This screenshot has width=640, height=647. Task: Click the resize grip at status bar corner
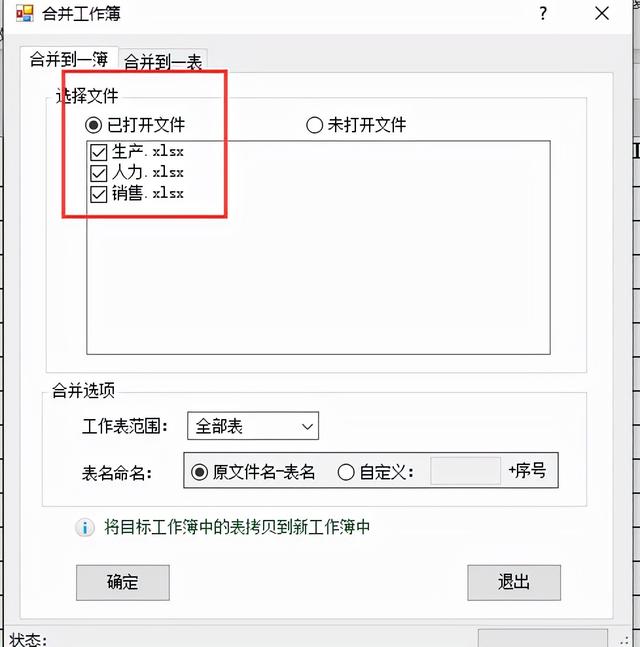click(x=625, y=641)
